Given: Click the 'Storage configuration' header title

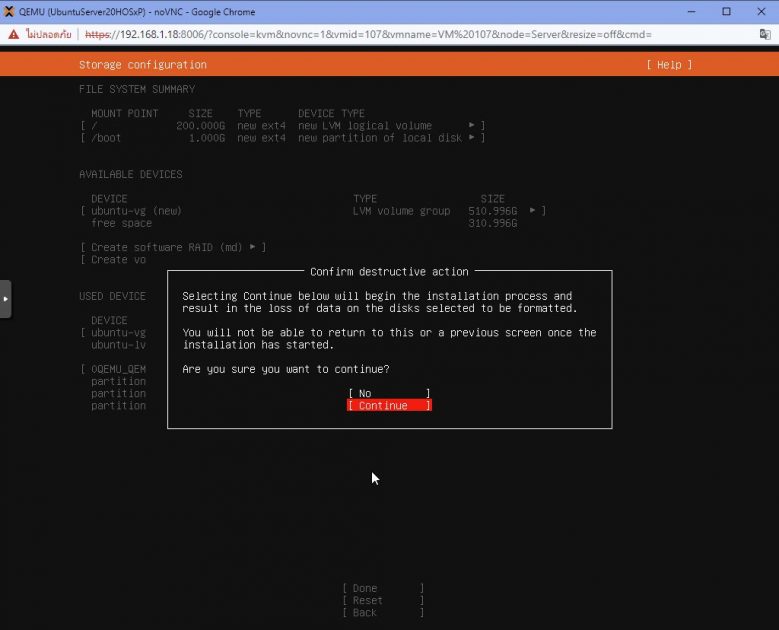Looking at the screenshot, I should [x=143, y=65].
